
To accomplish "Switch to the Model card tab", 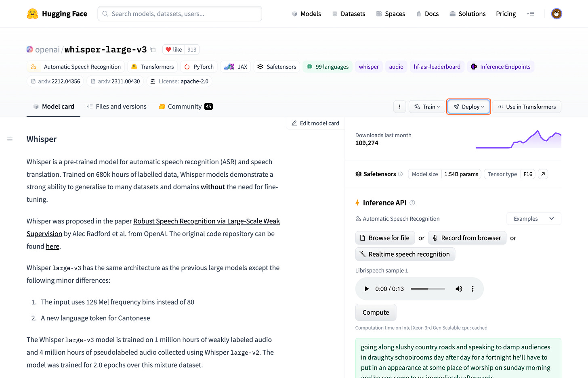I will click(54, 107).
